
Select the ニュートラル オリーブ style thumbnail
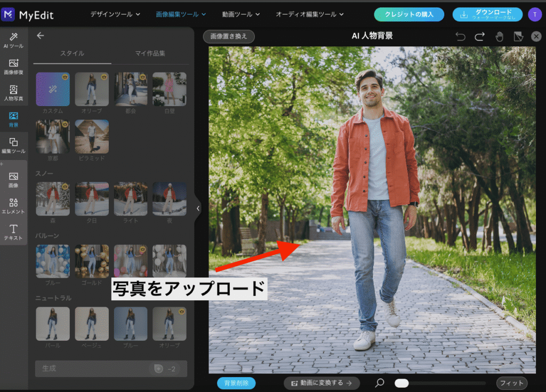169,324
